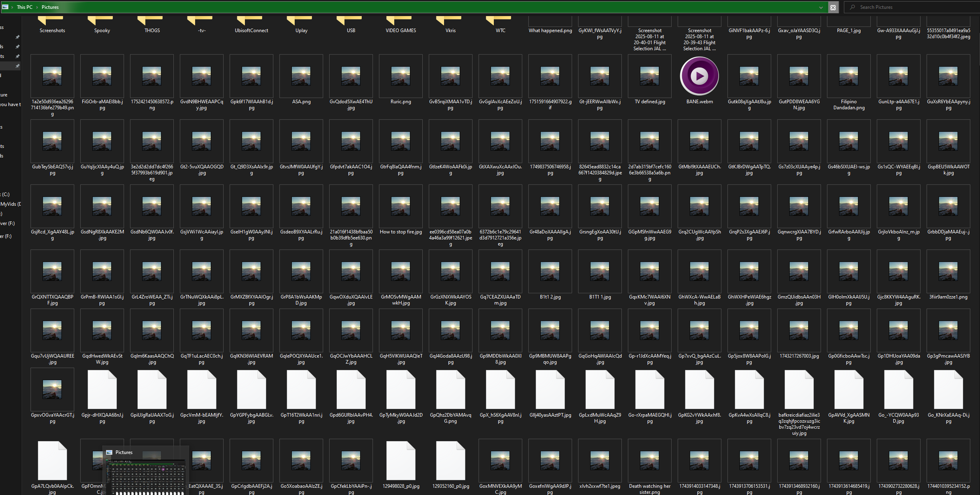Open the VIDEO GAMES folder
The width and height of the screenshot is (980, 495).
[x=400, y=24]
